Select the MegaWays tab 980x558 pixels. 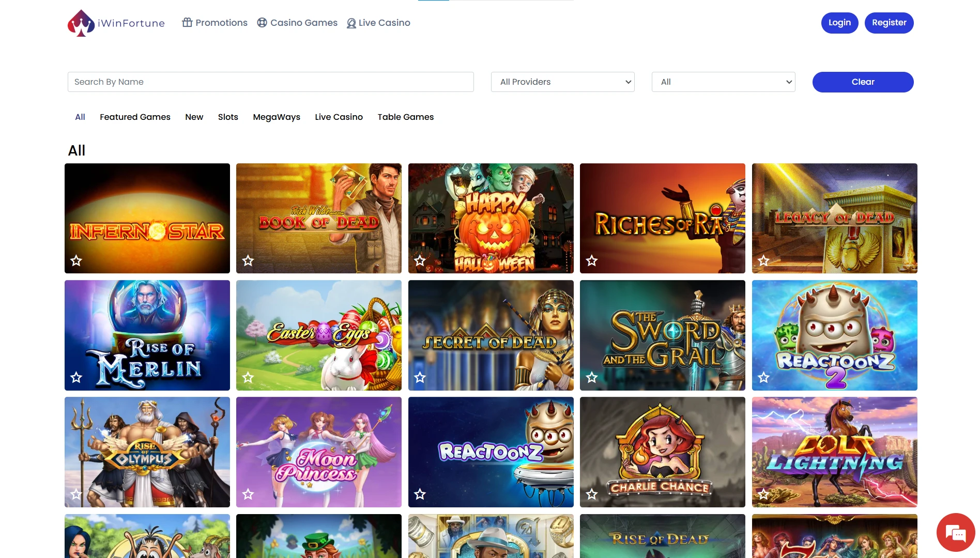point(277,117)
